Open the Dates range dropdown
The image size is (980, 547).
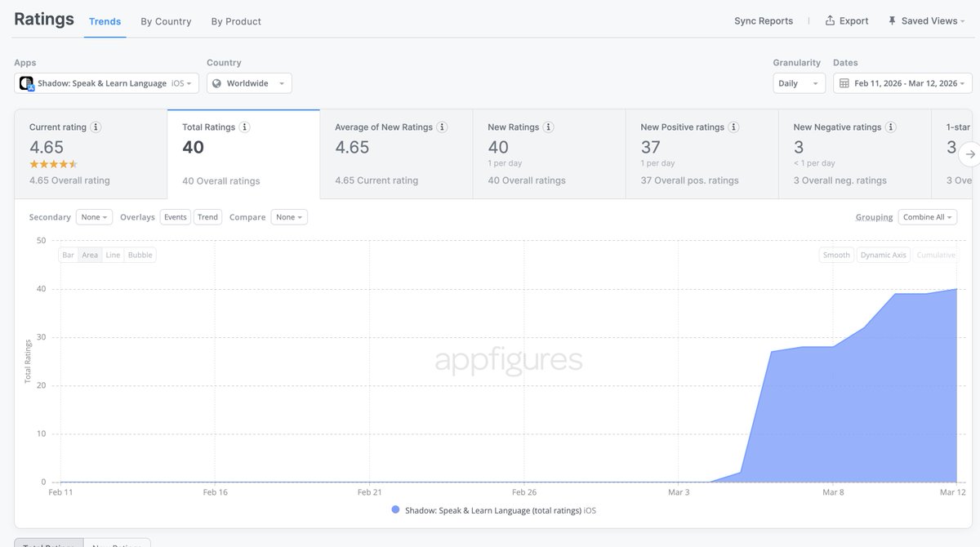(902, 83)
